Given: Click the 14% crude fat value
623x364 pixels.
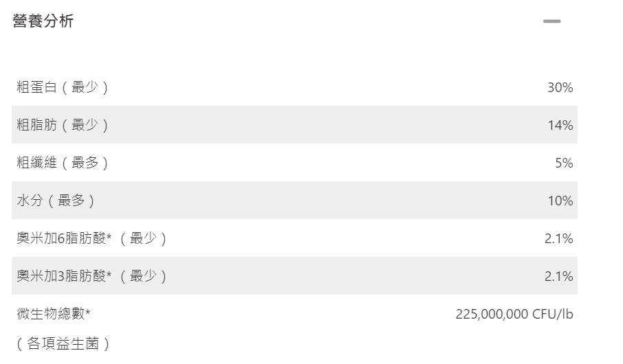Looking at the screenshot, I should click(560, 125).
